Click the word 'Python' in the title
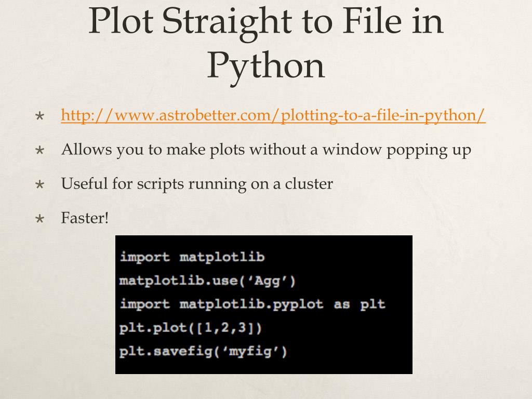 [266, 66]
